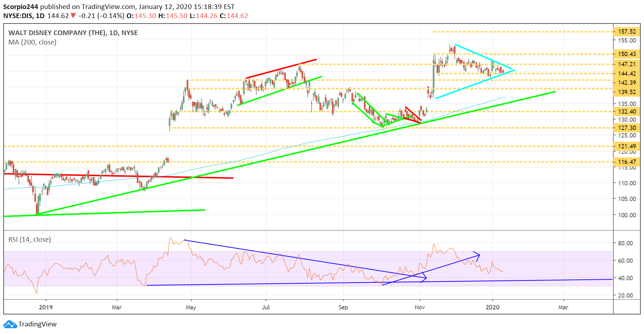Click the 142.39 price level label

point(627,83)
